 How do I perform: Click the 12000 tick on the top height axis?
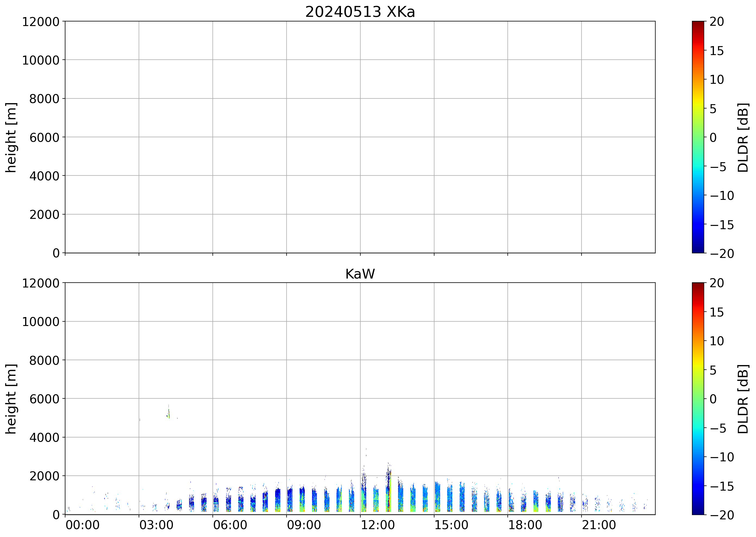click(40, 22)
